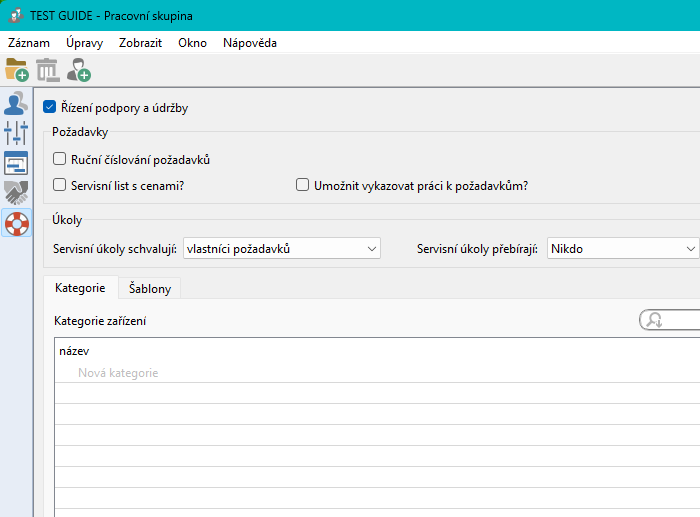The width and height of the screenshot is (700, 517).
Task: Click the category search field
Action: [675, 320]
